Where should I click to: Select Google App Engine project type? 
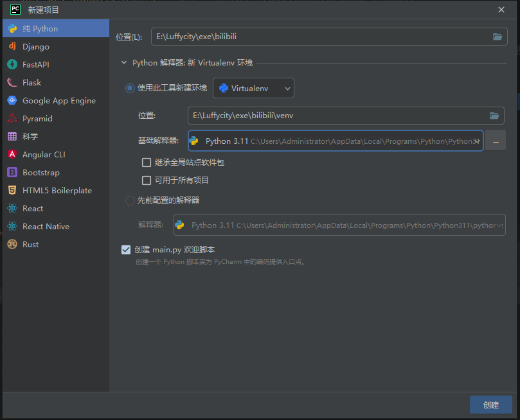click(x=56, y=100)
